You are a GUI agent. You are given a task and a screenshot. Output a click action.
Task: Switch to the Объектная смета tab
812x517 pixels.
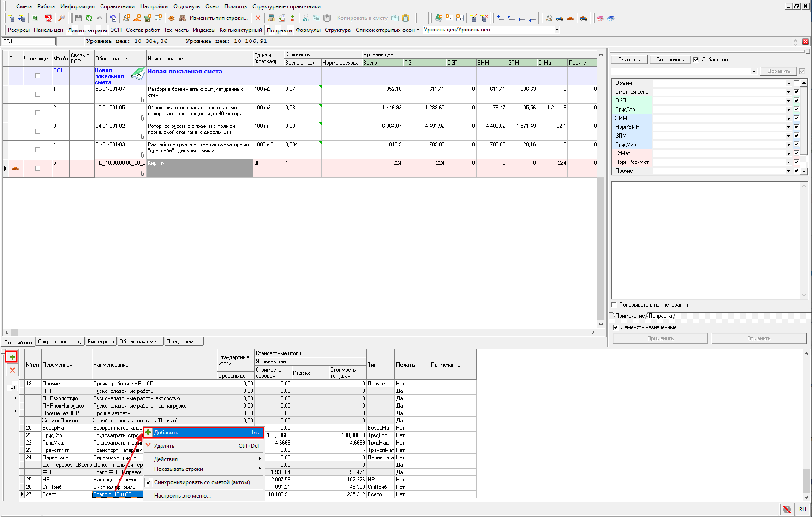pos(140,342)
